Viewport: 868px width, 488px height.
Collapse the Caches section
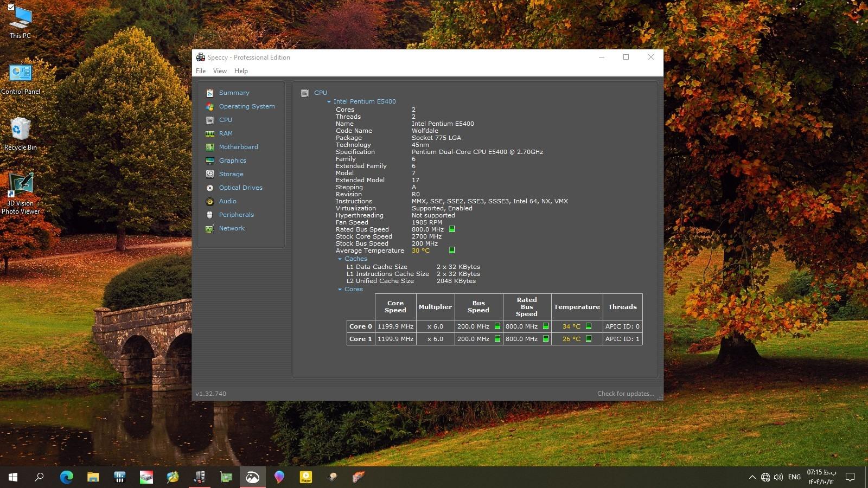pyautogui.click(x=340, y=259)
